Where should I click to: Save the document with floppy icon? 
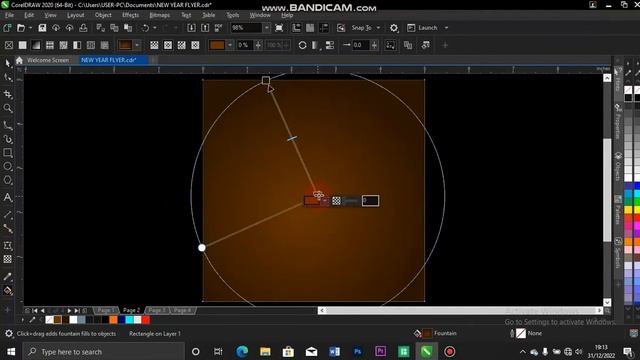pos(42,28)
